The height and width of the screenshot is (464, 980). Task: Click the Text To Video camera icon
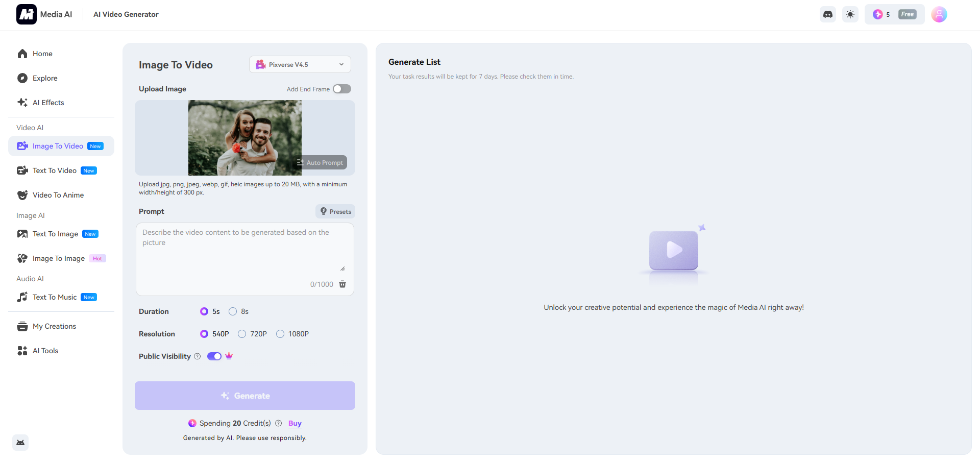(x=22, y=170)
